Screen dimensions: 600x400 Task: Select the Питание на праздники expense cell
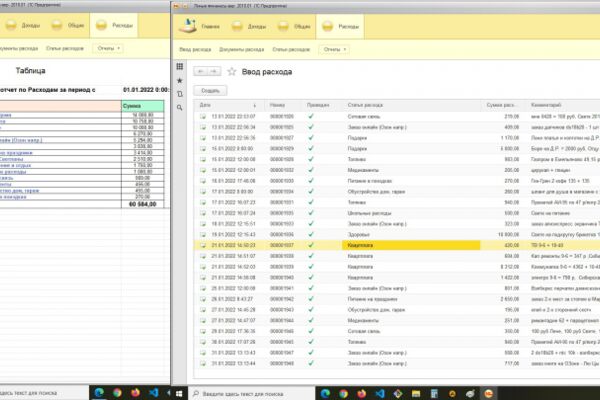pyautogui.click(x=411, y=299)
